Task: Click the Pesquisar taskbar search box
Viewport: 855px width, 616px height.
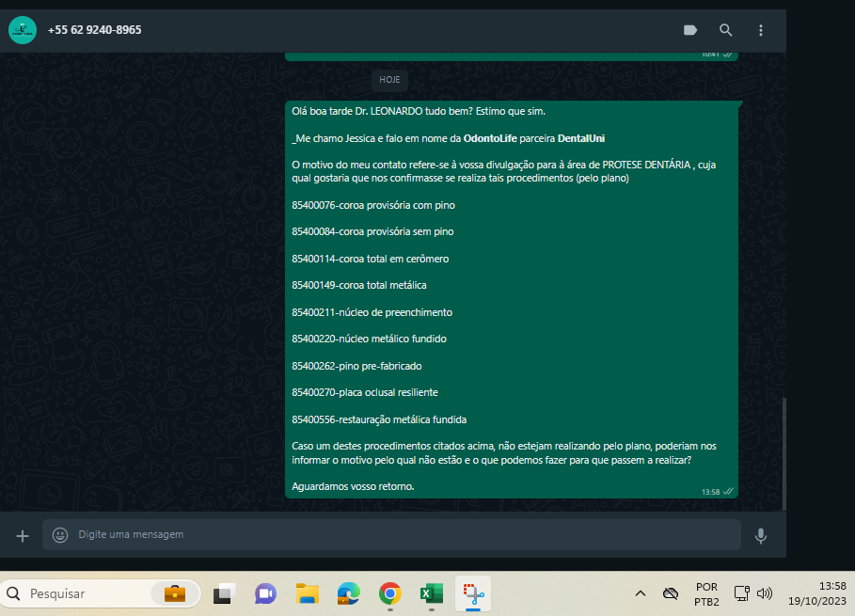Action: tap(101, 593)
